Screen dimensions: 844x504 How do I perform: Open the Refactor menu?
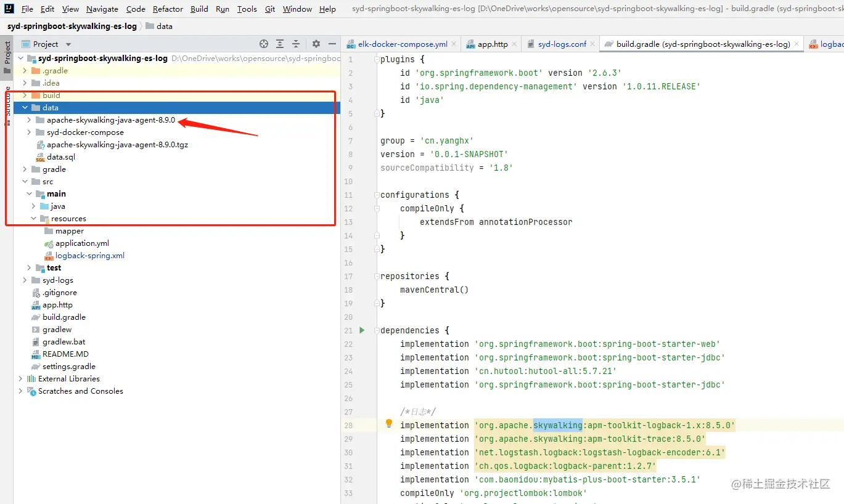tap(168, 9)
